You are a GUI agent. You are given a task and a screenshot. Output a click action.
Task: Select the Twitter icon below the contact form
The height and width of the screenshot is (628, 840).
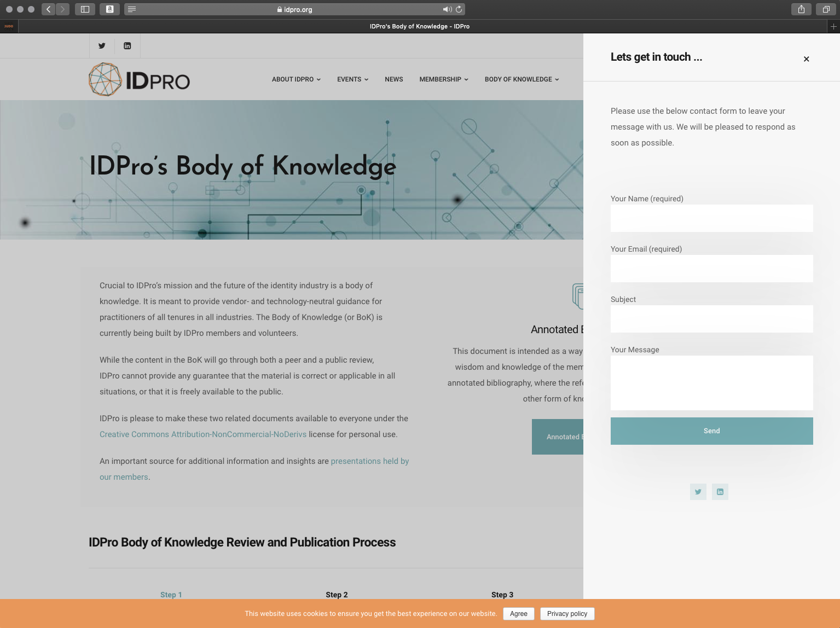pyautogui.click(x=698, y=491)
